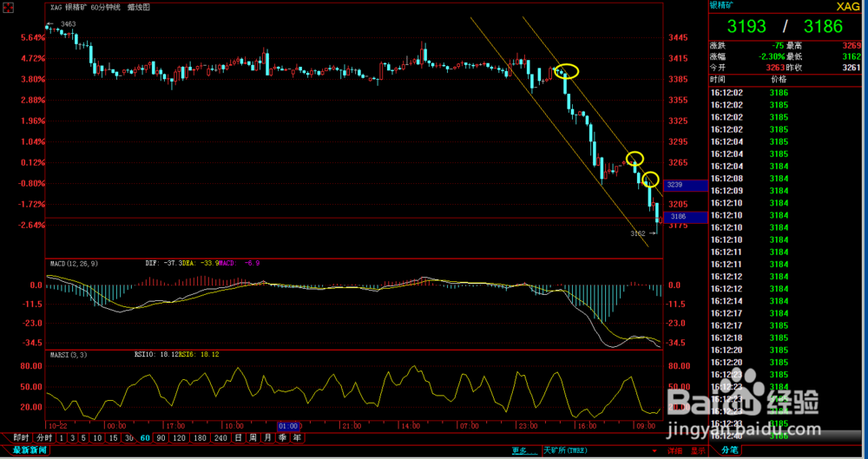The image size is (868, 459).
Task: Click the 显示 display button
Action: pos(698,450)
